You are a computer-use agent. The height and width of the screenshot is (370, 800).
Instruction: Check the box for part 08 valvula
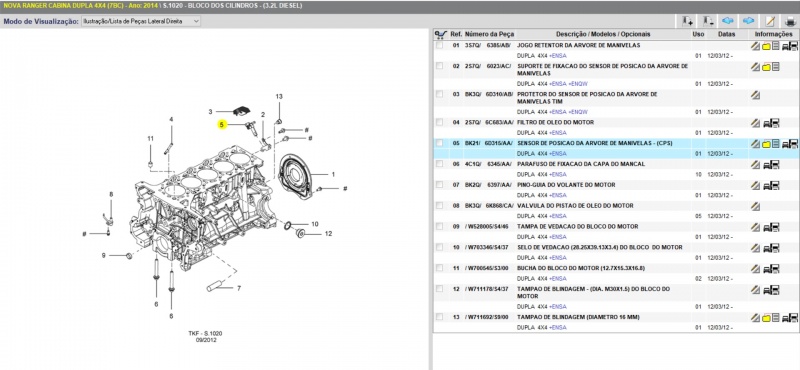[x=439, y=206]
